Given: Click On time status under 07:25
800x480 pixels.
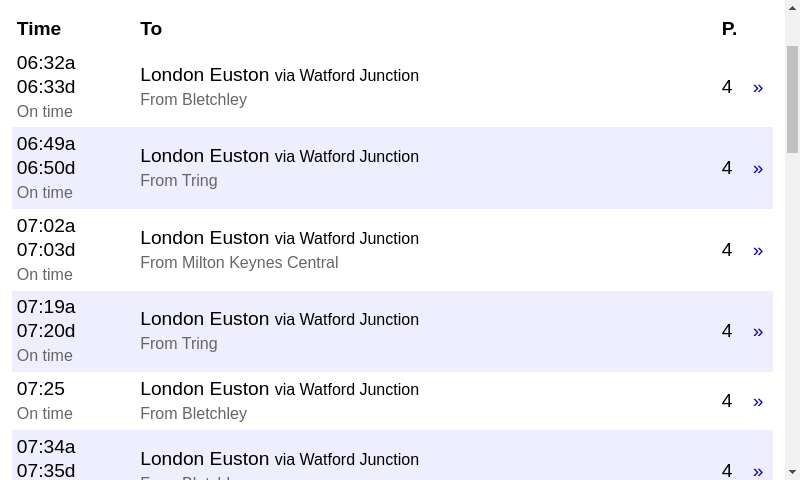Looking at the screenshot, I should coord(45,414).
